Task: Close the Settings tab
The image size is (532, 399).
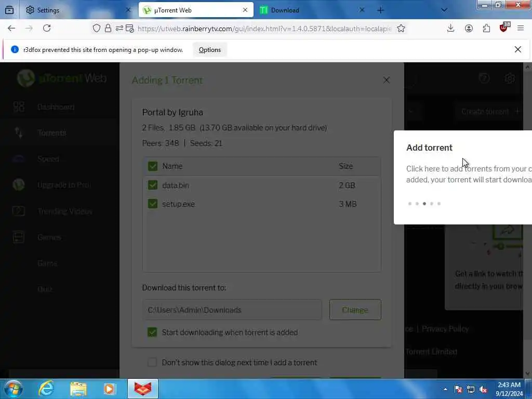Action: point(128,10)
